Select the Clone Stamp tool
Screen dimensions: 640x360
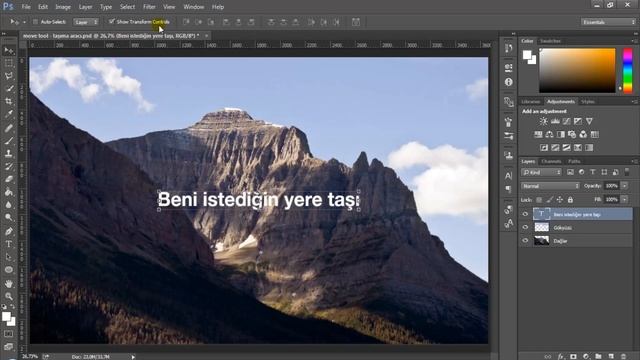pos(9,153)
